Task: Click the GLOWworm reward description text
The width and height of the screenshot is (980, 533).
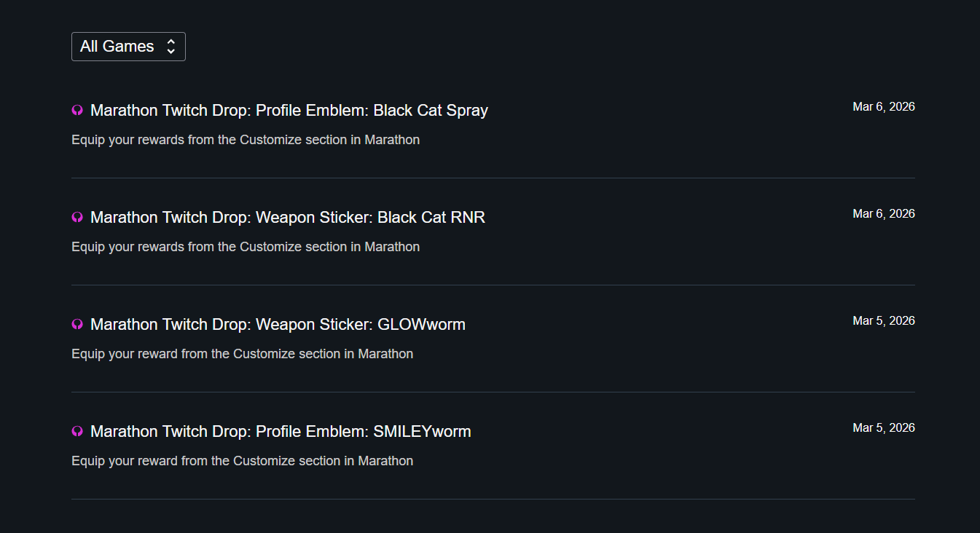Action: tap(242, 354)
